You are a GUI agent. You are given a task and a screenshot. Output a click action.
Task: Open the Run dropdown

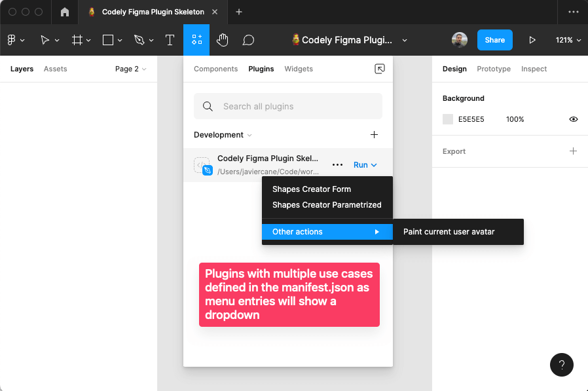coord(365,165)
